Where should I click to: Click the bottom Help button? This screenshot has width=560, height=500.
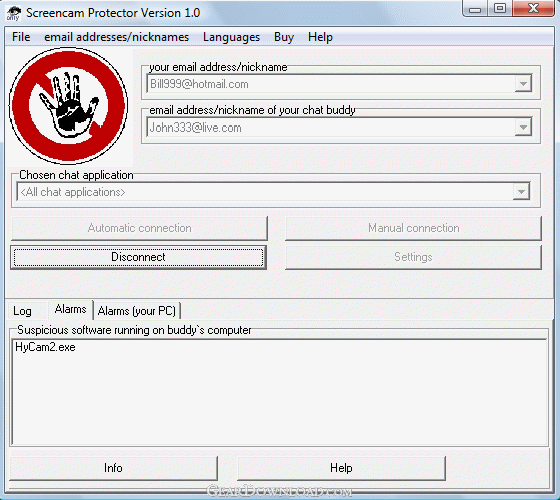coord(341,468)
